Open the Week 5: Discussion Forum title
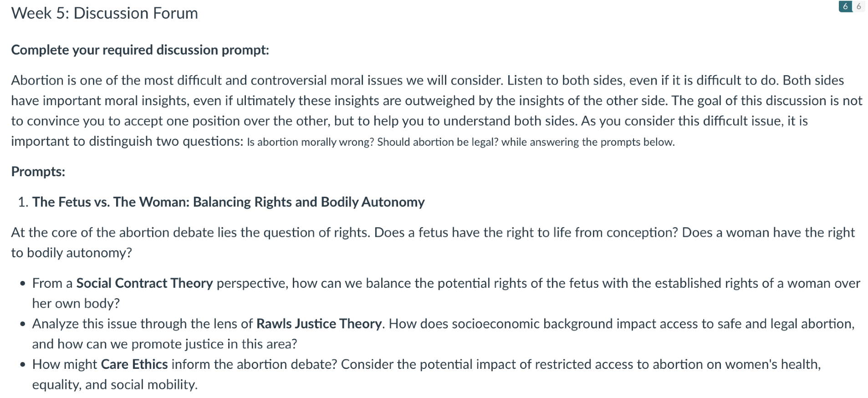The width and height of the screenshot is (868, 398). (x=105, y=13)
